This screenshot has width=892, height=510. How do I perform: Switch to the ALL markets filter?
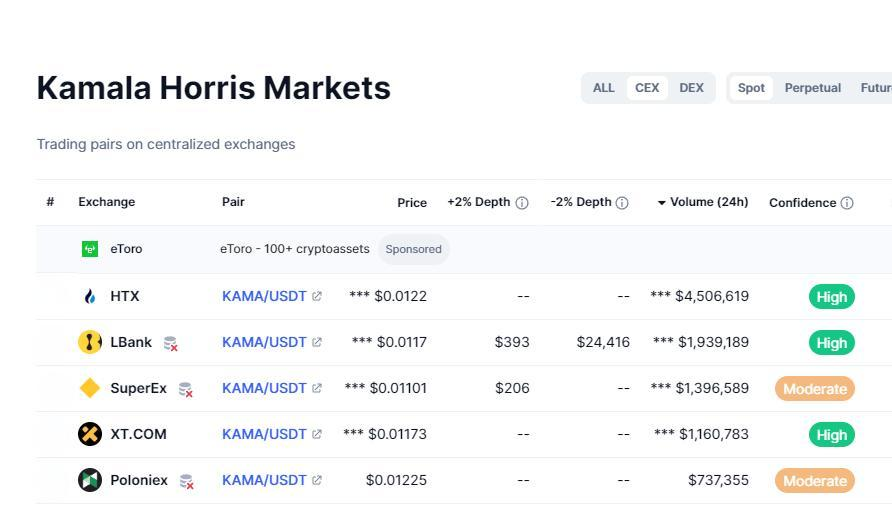(604, 88)
